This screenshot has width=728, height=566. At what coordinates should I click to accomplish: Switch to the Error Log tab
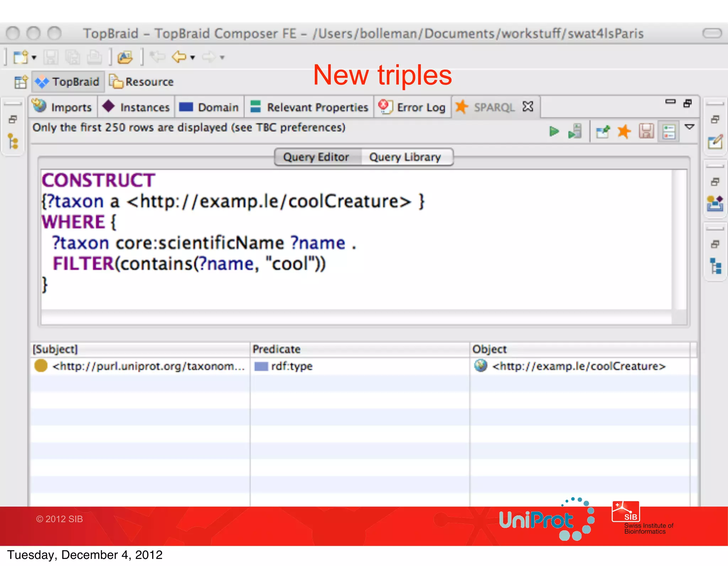tap(412, 107)
